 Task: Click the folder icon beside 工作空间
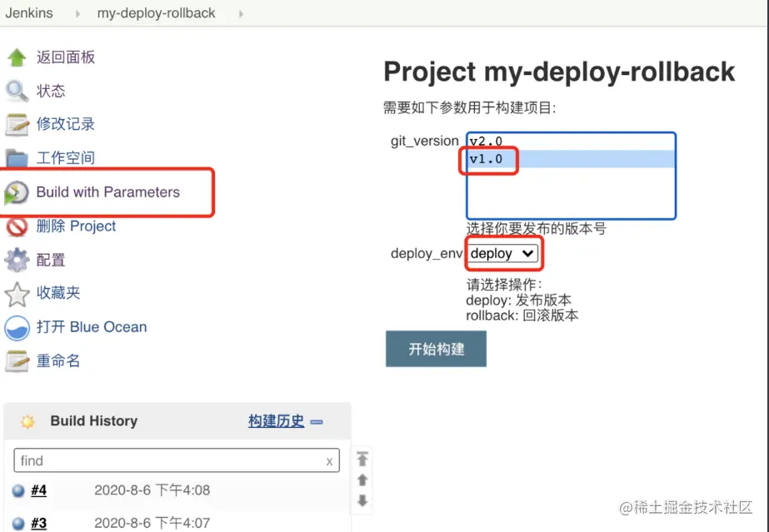(17, 158)
